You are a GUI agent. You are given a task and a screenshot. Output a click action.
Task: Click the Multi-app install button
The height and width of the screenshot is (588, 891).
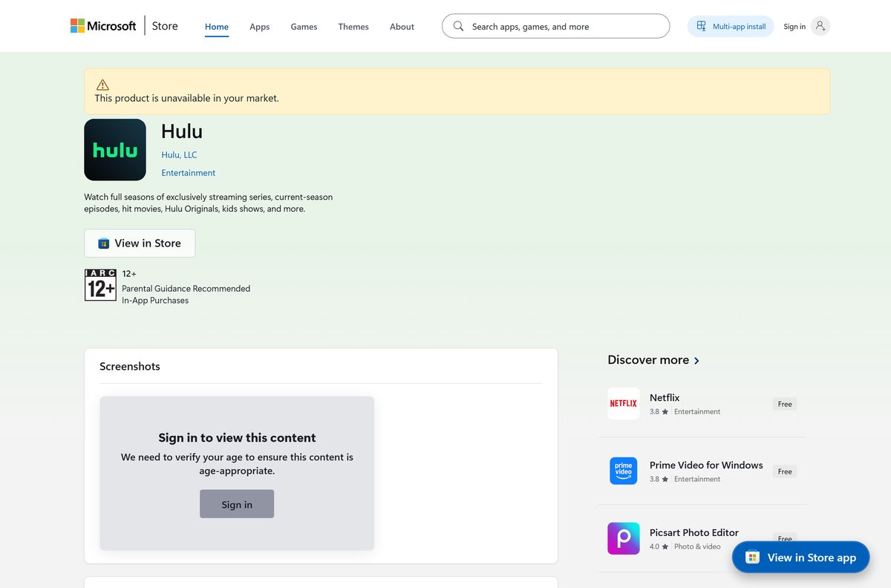[x=731, y=26]
